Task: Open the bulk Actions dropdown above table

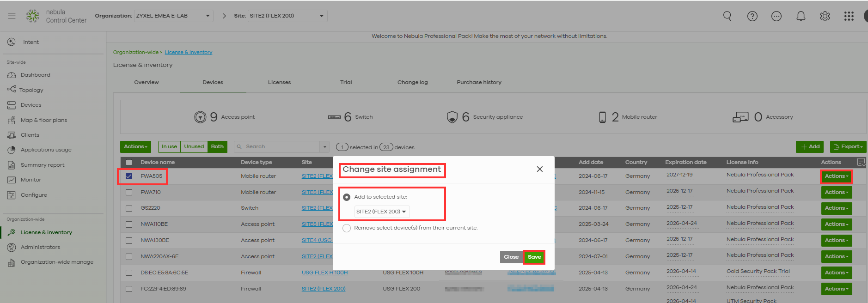Action: tap(135, 147)
